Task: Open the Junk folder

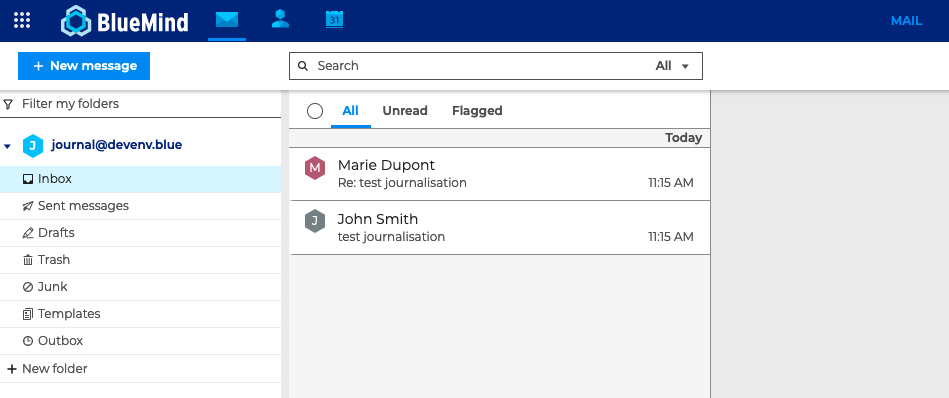Action: tap(140, 287)
